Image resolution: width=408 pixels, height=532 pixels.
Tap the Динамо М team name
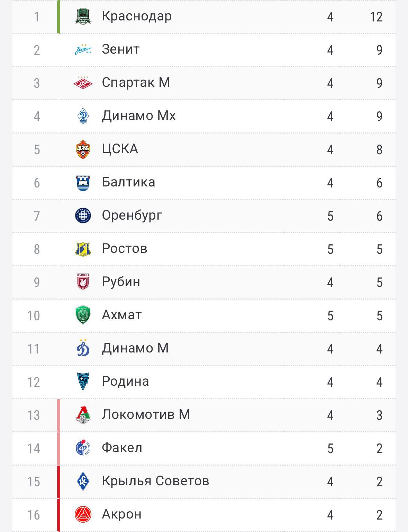click(135, 348)
